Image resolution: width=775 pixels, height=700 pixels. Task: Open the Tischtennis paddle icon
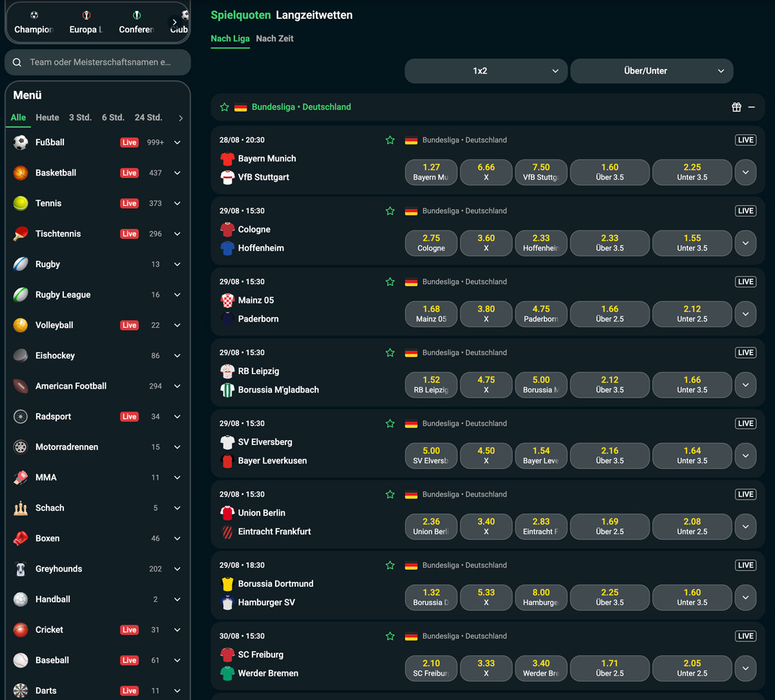[21, 234]
